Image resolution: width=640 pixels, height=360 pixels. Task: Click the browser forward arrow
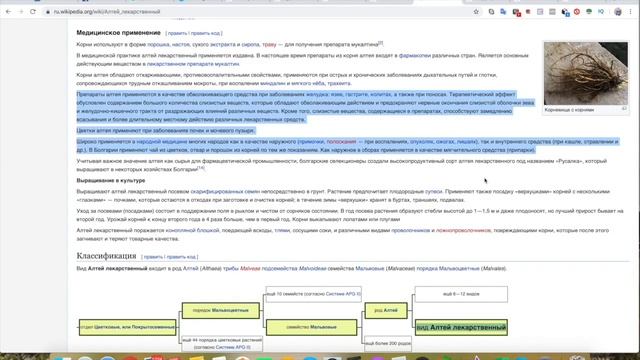(x=21, y=12)
